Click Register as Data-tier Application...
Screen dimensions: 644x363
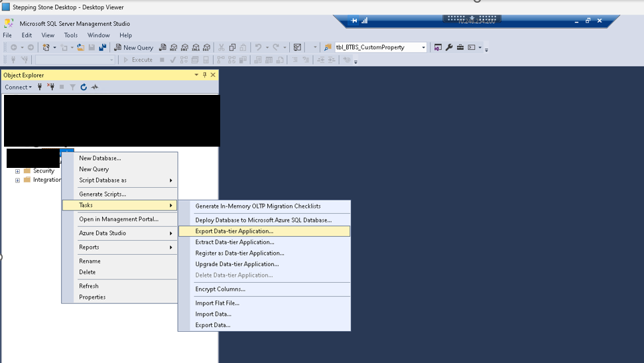pyautogui.click(x=265, y=254)
